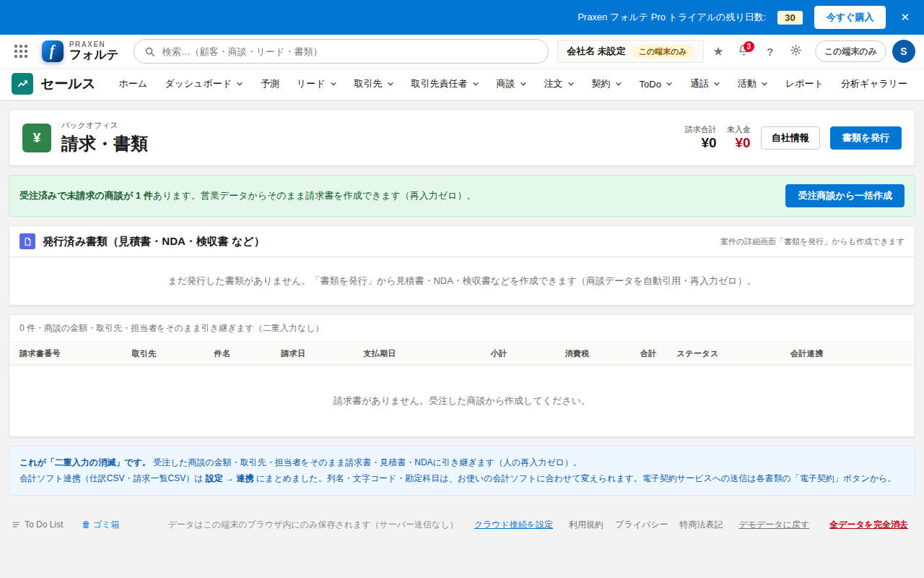Open 特商法表記 footer link
924x578 pixels.
701,525
